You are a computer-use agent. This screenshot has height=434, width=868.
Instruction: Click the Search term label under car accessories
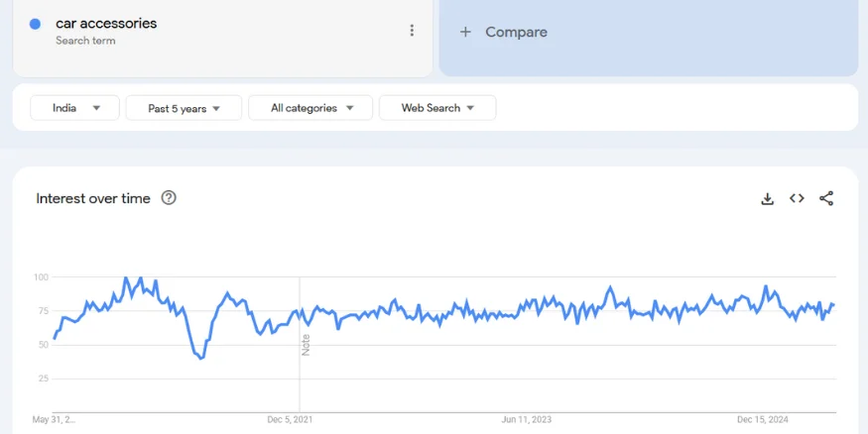coord(85,41)
